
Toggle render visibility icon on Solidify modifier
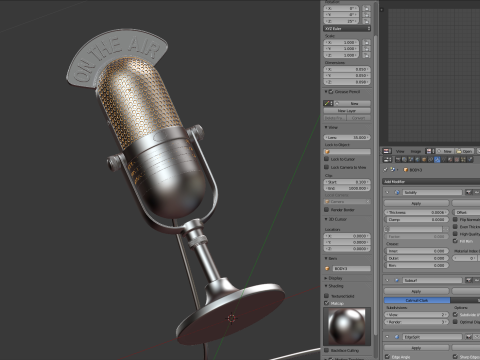coord(469,192)
